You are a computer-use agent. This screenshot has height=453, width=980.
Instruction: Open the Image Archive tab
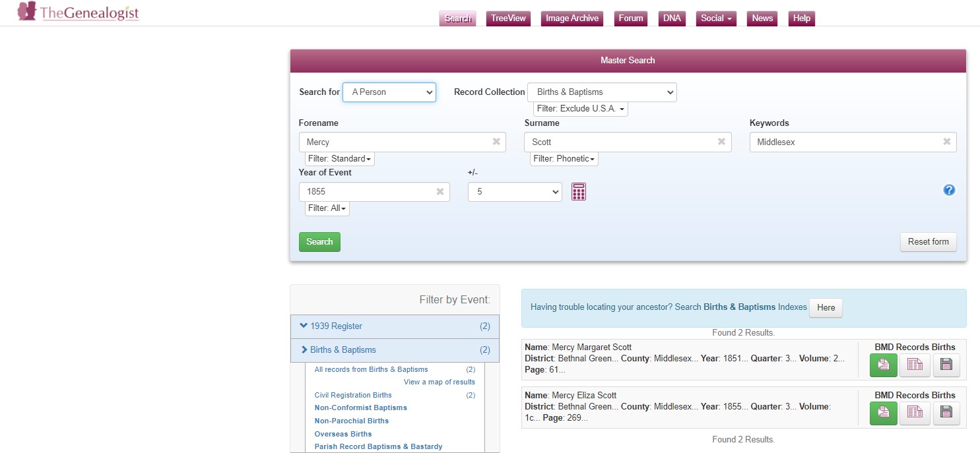[x=572, y=18]
